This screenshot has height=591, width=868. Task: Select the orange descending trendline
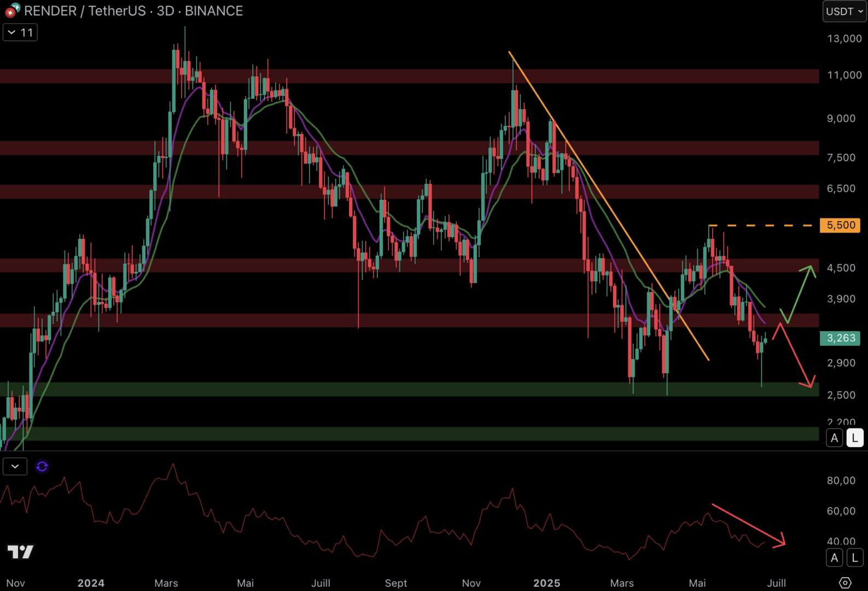[609, 206]
